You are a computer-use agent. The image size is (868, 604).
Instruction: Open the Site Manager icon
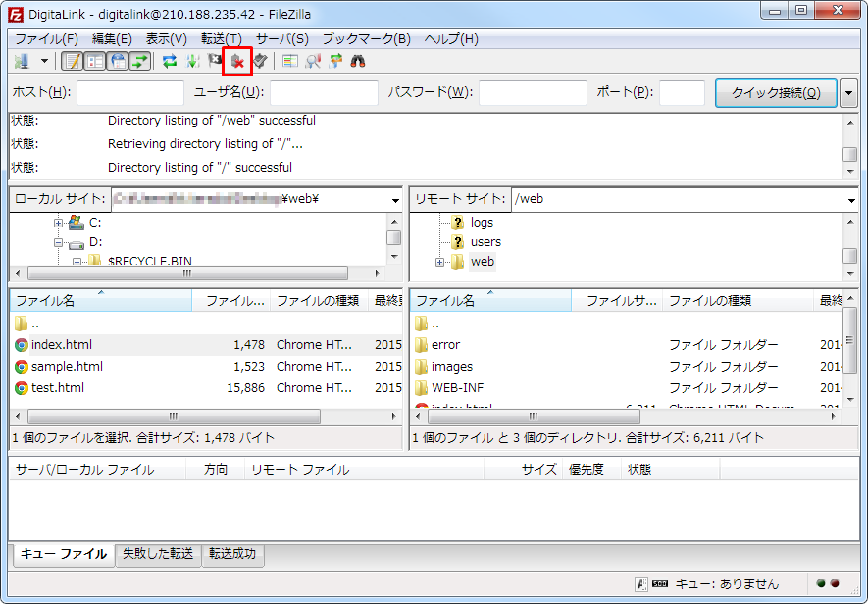pyautogui.click(x=23, y=61)
